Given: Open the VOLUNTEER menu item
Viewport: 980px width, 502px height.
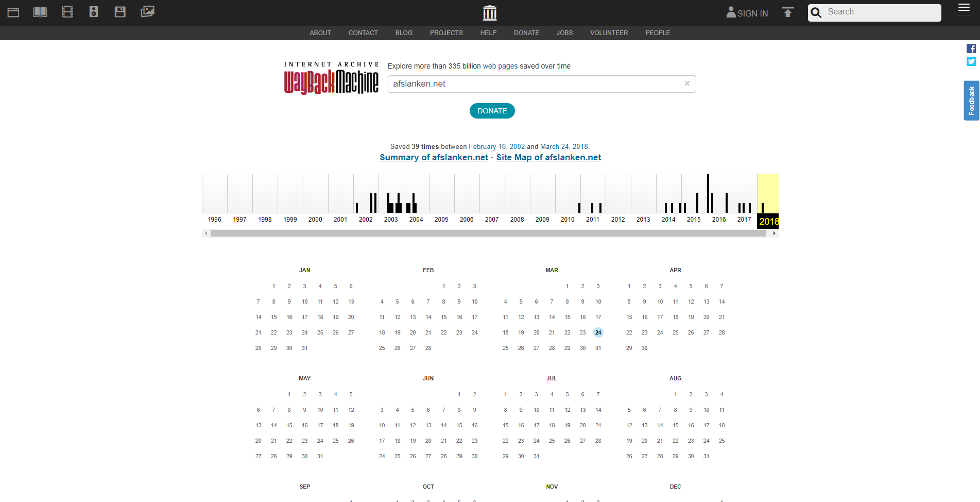Looking at the screenshot, I should pyautogui.click(x=609, y=33).
